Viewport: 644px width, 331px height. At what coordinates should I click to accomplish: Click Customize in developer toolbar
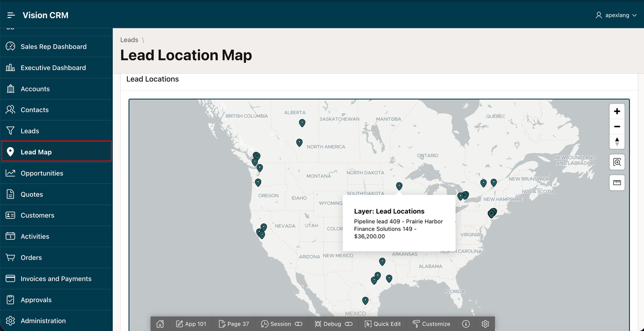(x=431, y=324)
